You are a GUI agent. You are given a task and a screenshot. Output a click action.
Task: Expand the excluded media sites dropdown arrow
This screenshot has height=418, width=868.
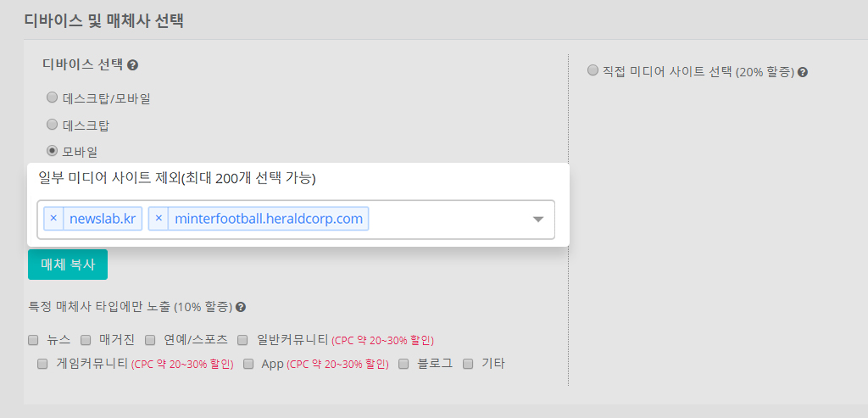click(537, 220)
